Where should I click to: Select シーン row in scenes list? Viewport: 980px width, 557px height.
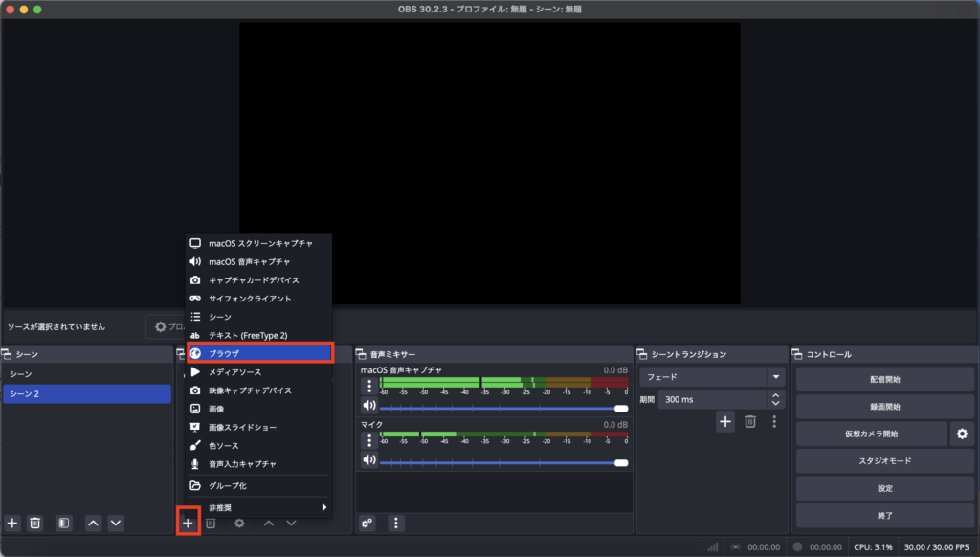(87, 374)
